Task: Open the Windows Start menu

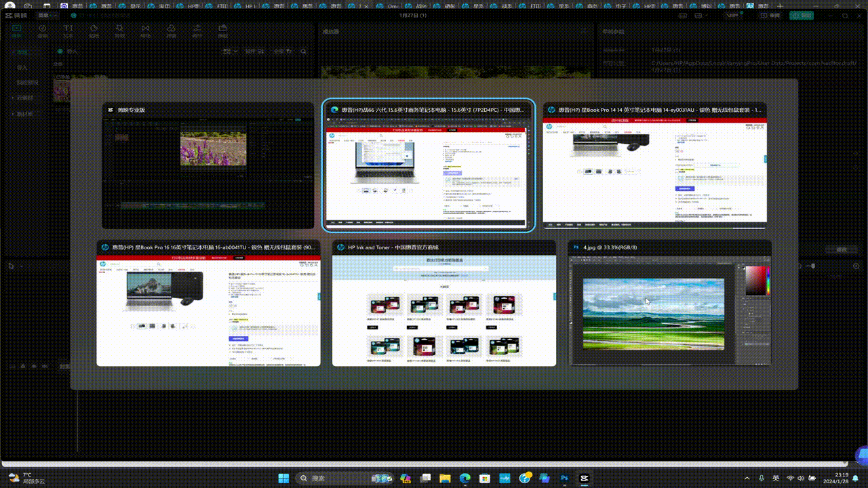Action: pos(283,478)
